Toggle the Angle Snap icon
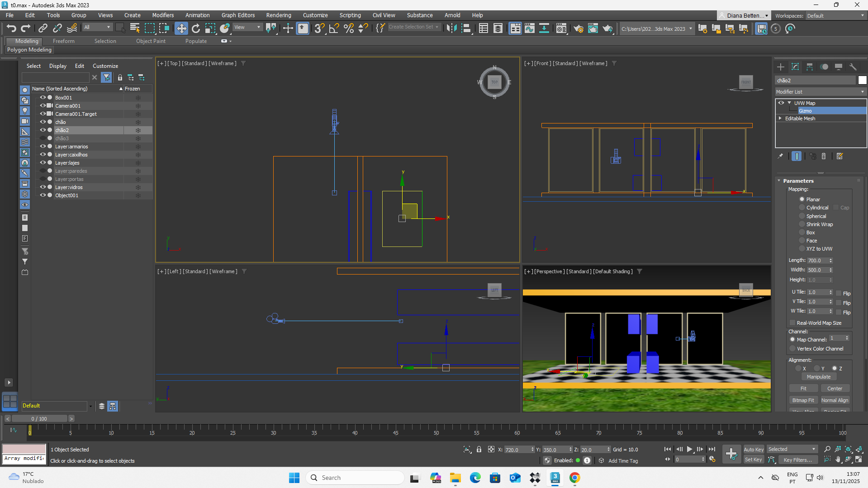Viewport: 868px width, 488px height. coord(334,28)
